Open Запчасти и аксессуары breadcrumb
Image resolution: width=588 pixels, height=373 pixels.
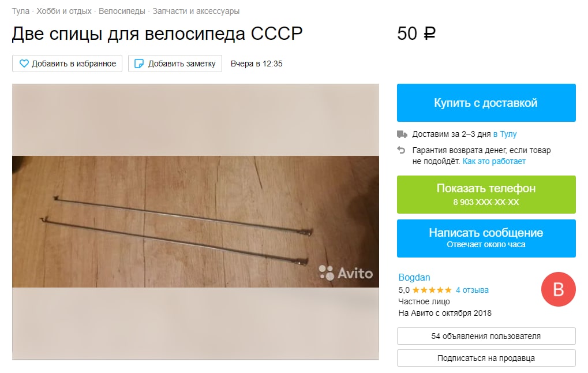tap(196, 11)
